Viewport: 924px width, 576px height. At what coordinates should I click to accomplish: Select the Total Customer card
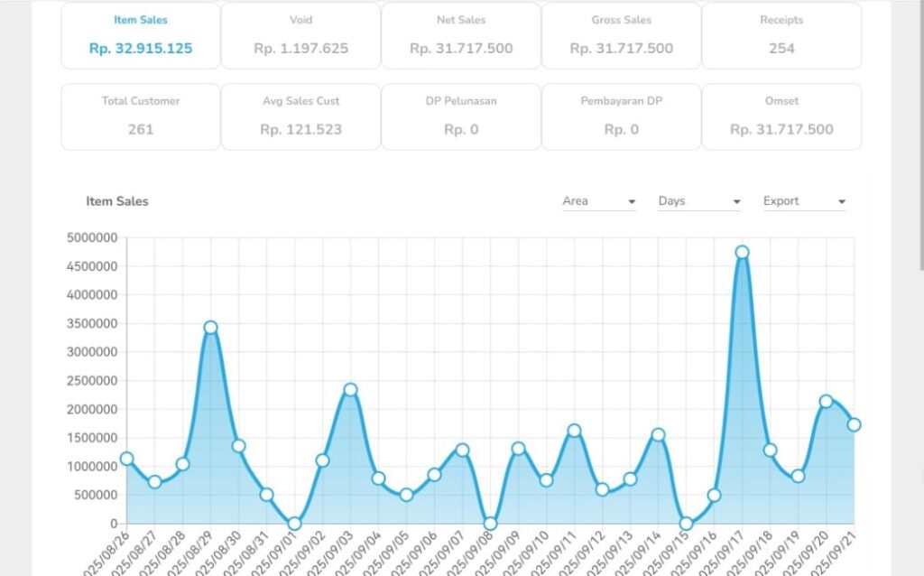pyautogui.click(x=141, y=116)
